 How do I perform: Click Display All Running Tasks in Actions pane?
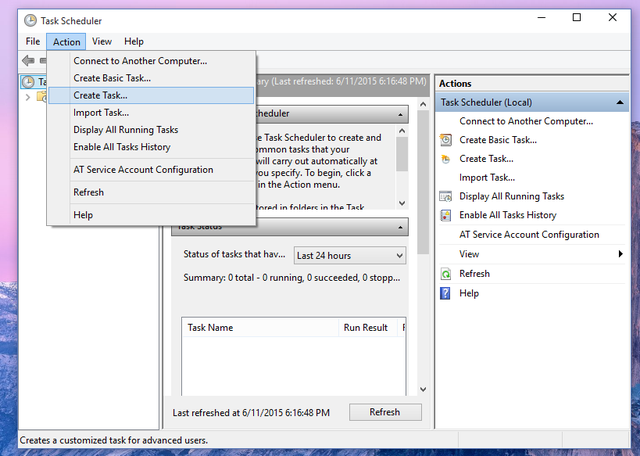511,196
